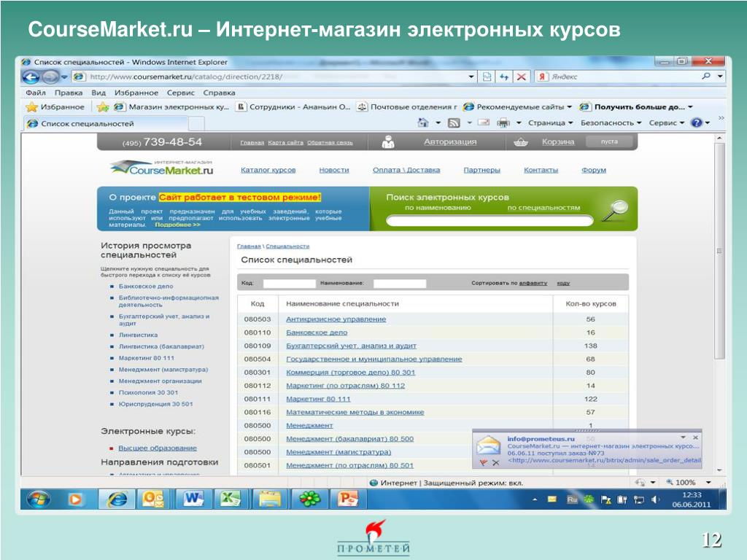The image size is (747, 560).
Task: Click the RSS feeds icon in command bar
Action: click(454, 122)
